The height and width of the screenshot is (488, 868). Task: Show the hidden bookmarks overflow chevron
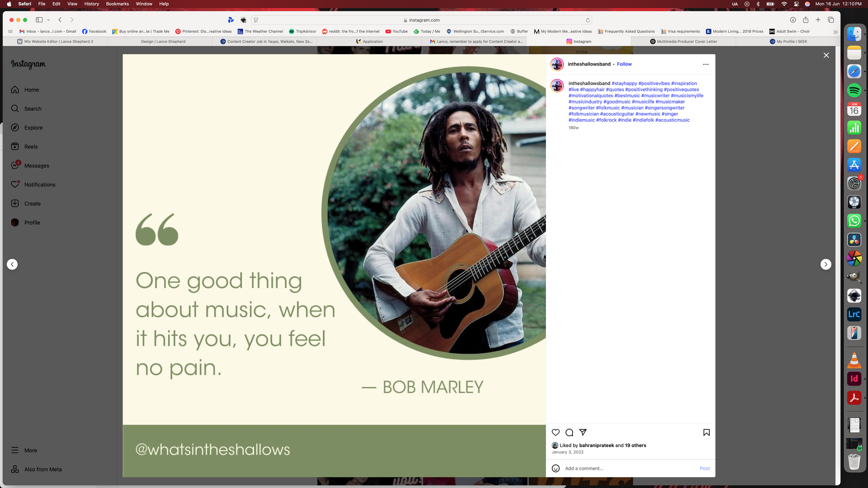[x=835, y=32]
